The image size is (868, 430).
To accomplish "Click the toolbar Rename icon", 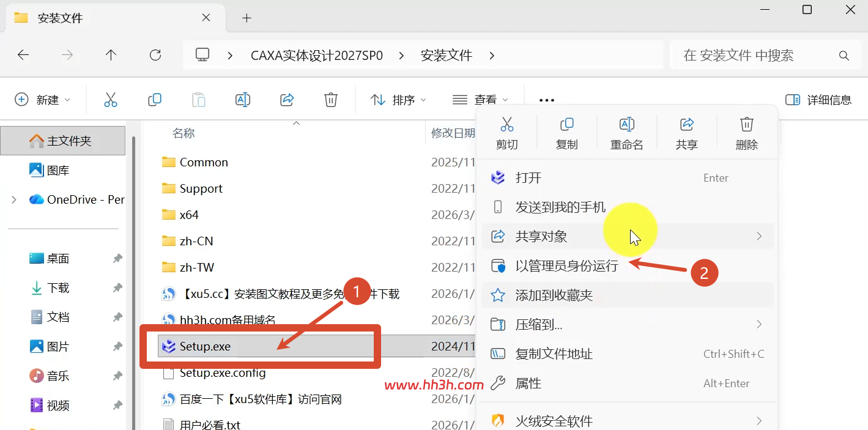I will click(x=243, y=100).
